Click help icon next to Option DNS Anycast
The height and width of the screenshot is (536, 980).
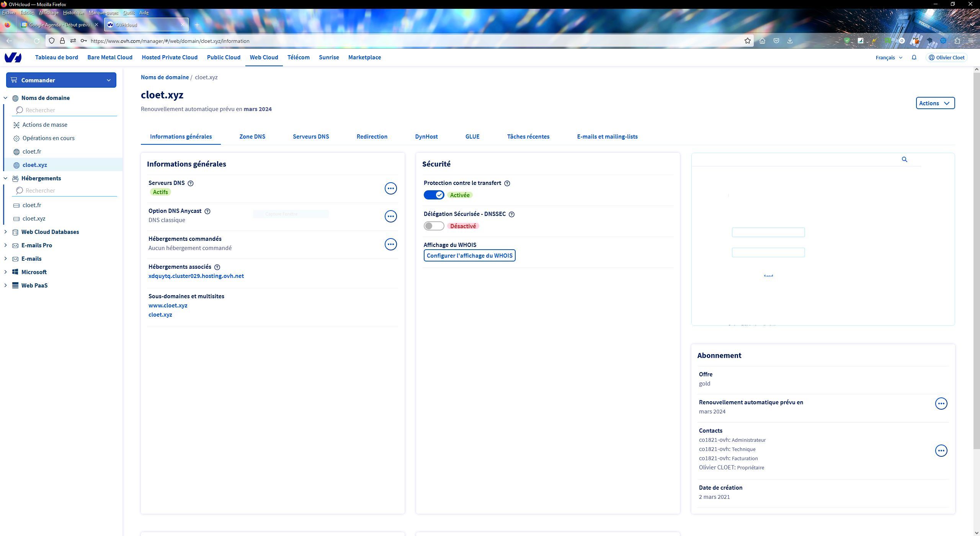pyautogui.click(x=207, y=211)
